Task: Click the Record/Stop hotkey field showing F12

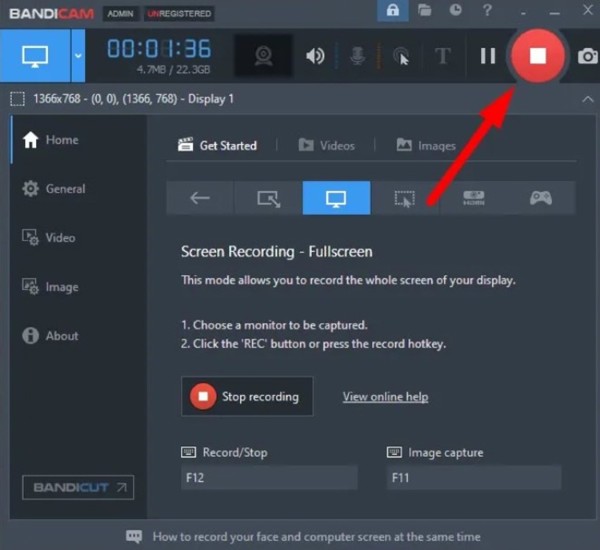Action: (268, 479)
